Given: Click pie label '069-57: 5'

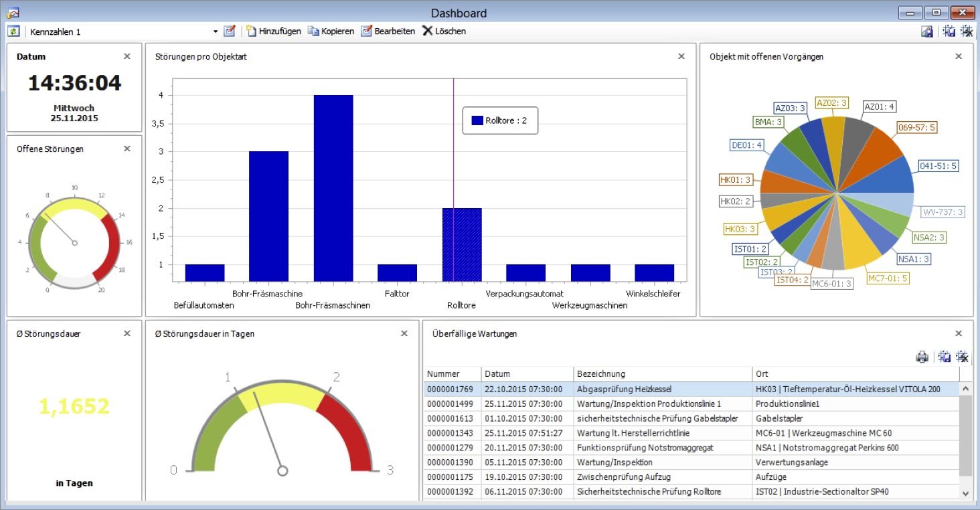Looking at the screenshot, I should (916, 127).
